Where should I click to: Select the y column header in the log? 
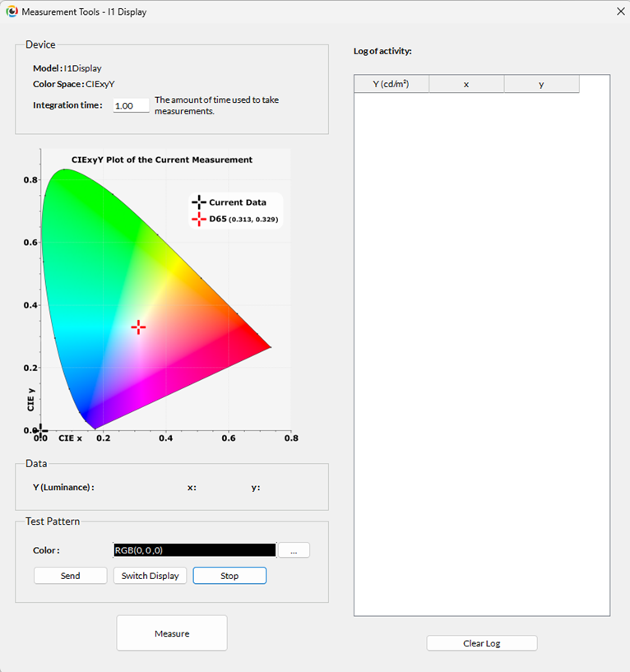click(x=541, y=84)
